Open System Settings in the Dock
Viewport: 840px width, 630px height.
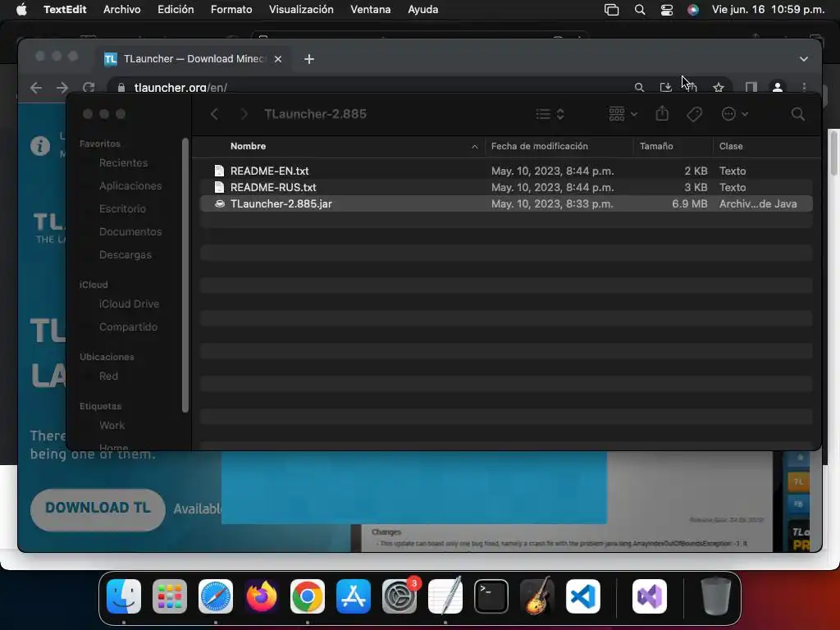click(399, 596)
